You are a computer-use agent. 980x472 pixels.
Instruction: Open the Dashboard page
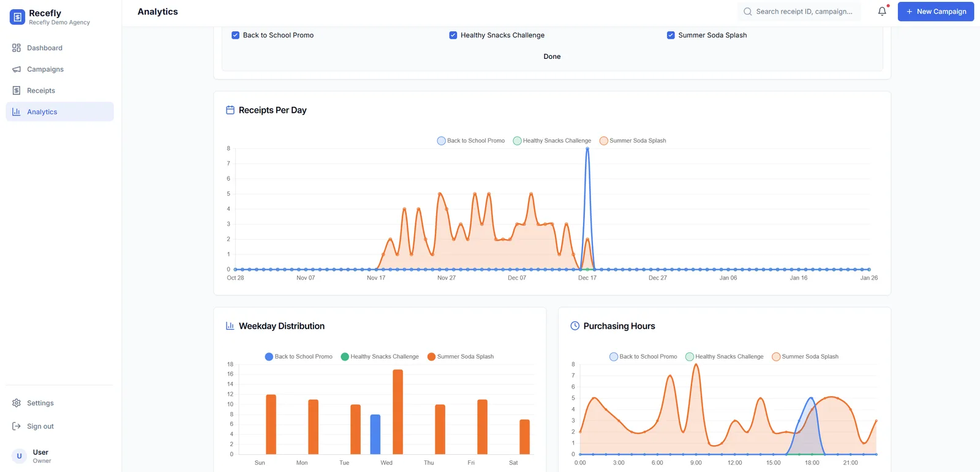pyautogui.click(x=59, y=48)
